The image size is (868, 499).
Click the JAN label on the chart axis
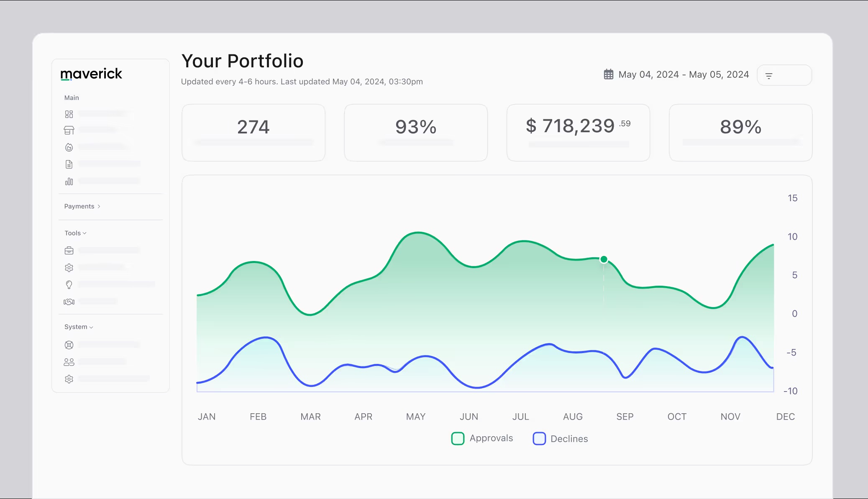coord(207,417)
